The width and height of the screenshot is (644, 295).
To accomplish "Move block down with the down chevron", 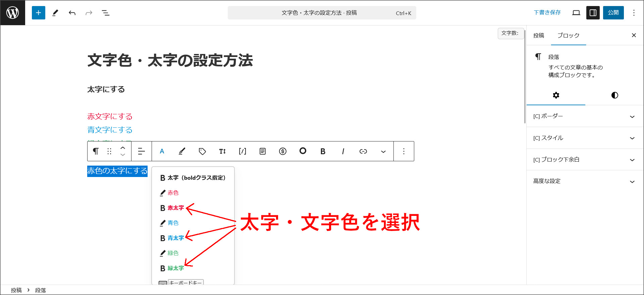I will click(123, 155).
